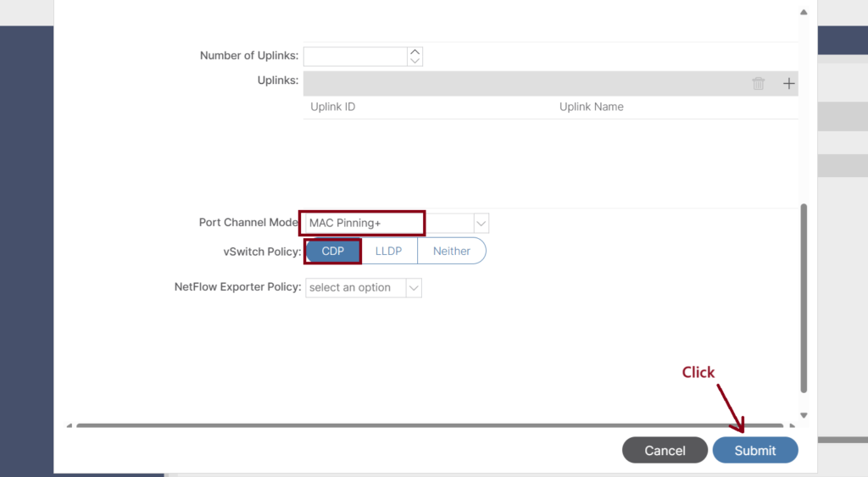This screenshot has width=868, height=477.
Task: Click the scroll up arrow
Action: coord(804,12)
